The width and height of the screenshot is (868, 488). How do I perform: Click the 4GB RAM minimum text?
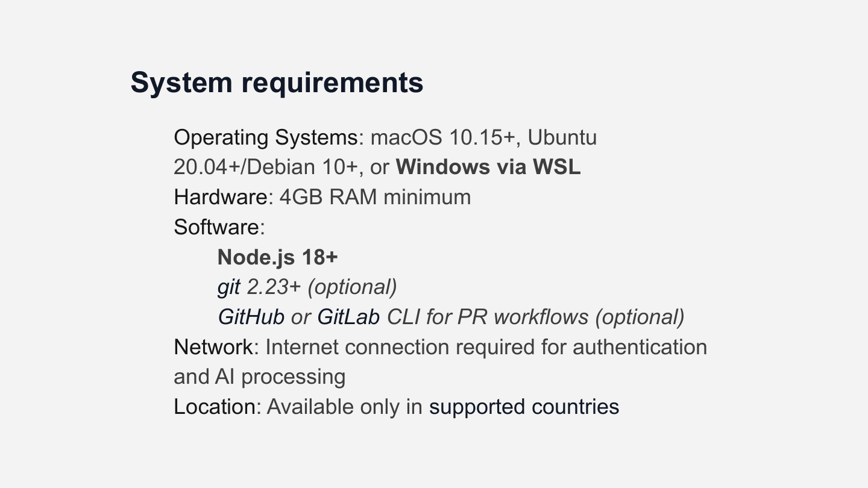[x=375, y=197]
